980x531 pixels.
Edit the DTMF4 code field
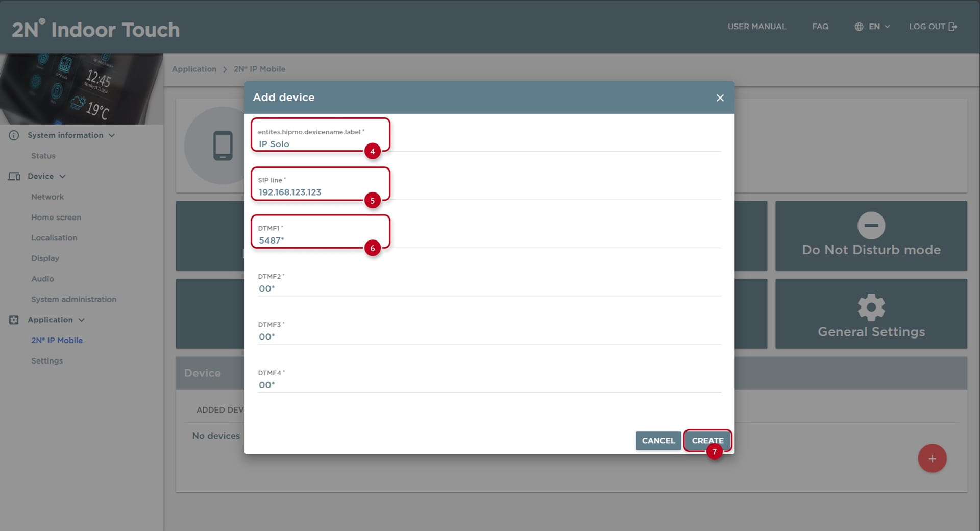(489, 384)
